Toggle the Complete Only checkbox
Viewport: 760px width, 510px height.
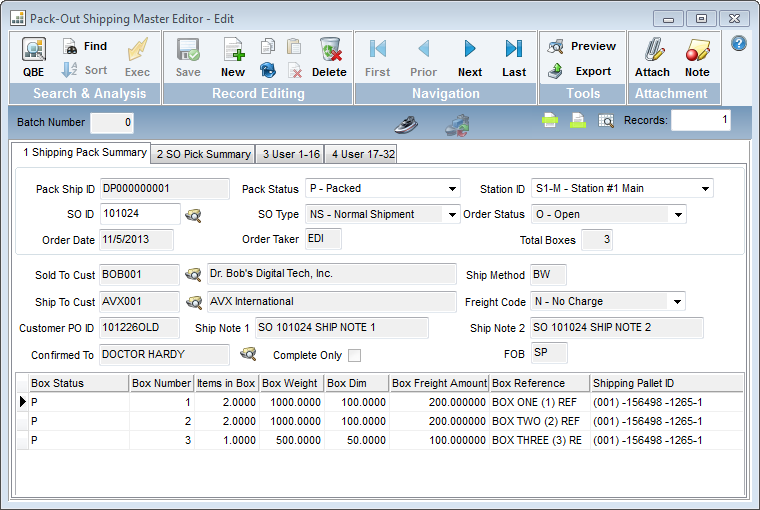[x=355, y=355]
